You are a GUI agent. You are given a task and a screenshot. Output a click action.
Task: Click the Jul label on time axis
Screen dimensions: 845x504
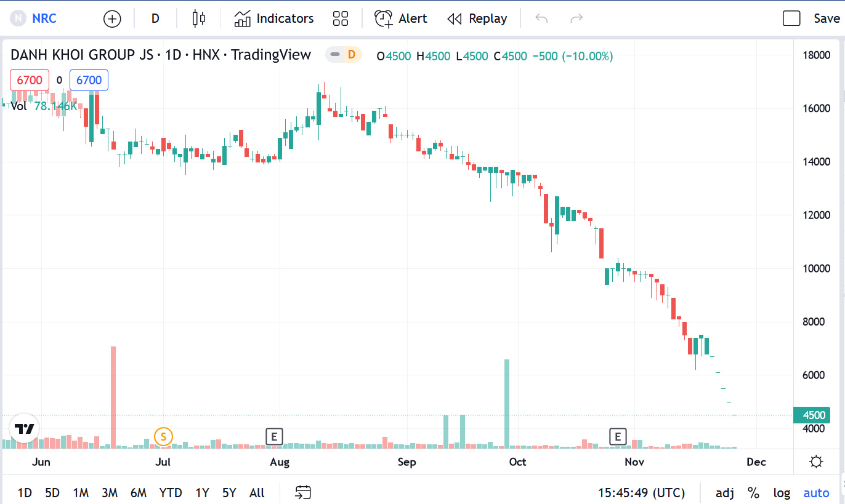click(x=163, y=462)
